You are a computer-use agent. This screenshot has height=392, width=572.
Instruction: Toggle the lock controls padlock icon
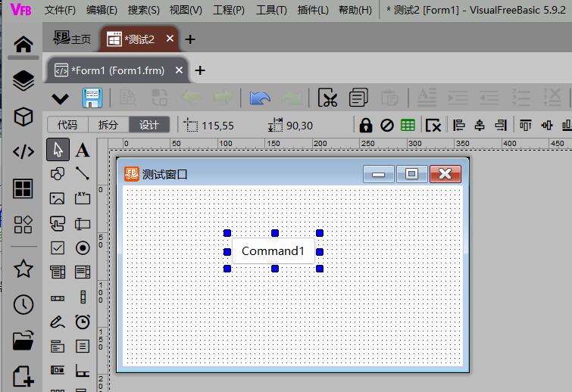366,125
